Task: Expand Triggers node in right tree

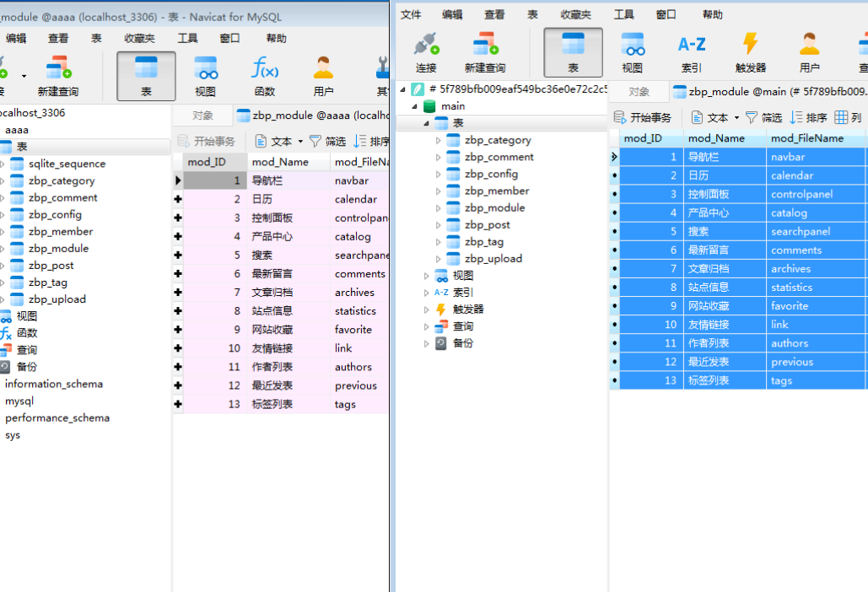Action: click(x=426, y=309)
